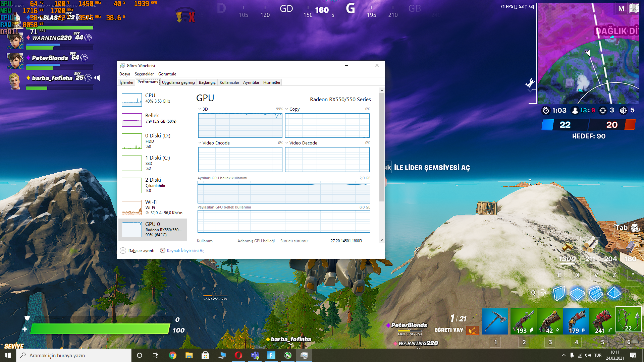Open Opera browser from taskbar

pyautogui.click(x=238, y=355)
